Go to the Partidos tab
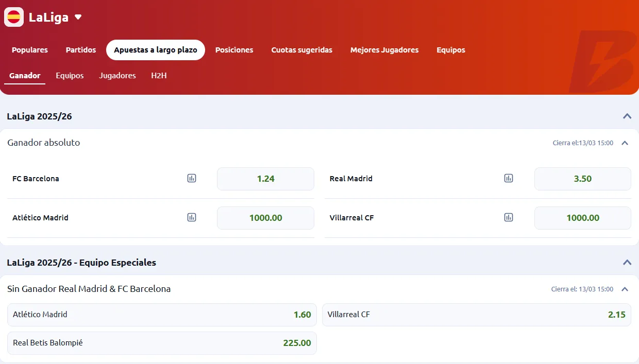This screenshot has width=639, height=364. pos(81,50)
